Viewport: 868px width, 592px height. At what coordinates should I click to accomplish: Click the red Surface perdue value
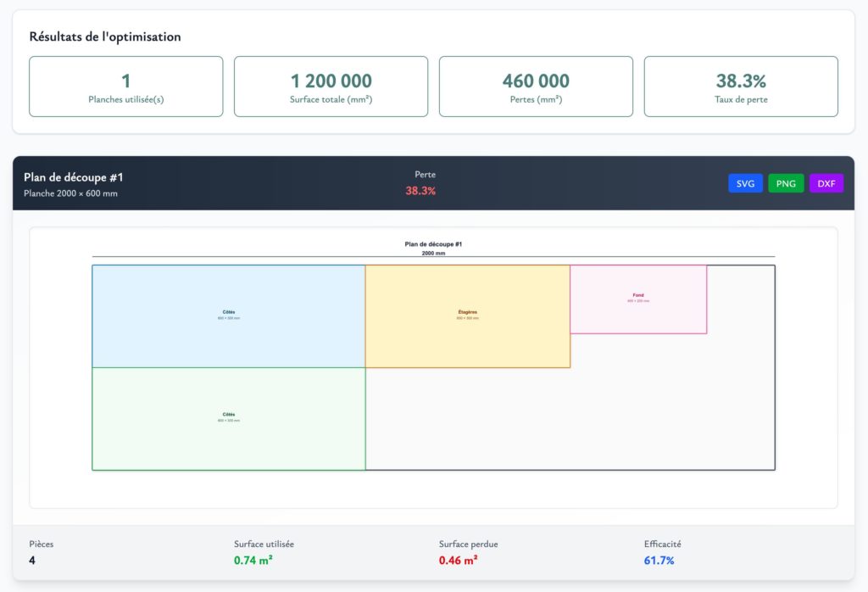(x=458, y=560)
